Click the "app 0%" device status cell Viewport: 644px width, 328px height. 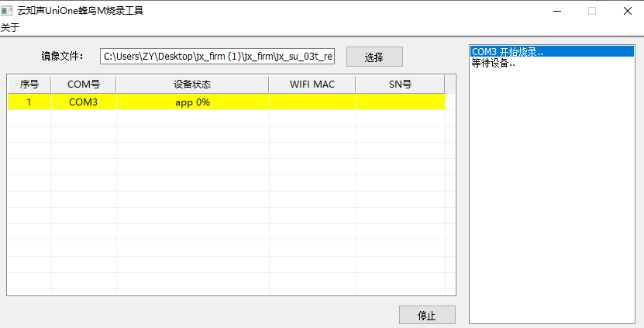click(192, 102)
